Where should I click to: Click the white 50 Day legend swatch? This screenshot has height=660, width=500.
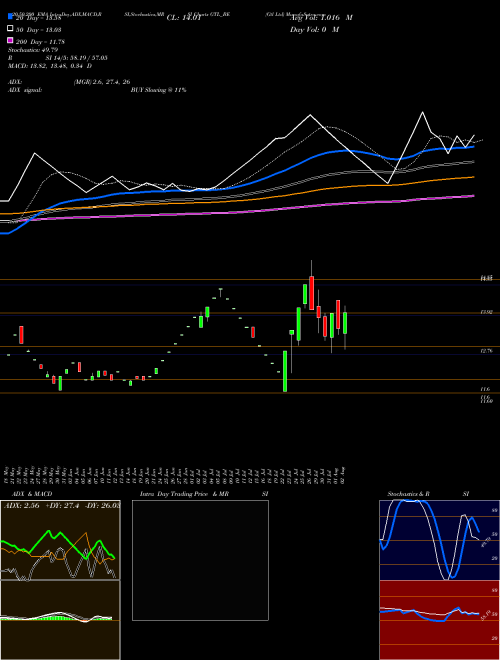(10, 29)
